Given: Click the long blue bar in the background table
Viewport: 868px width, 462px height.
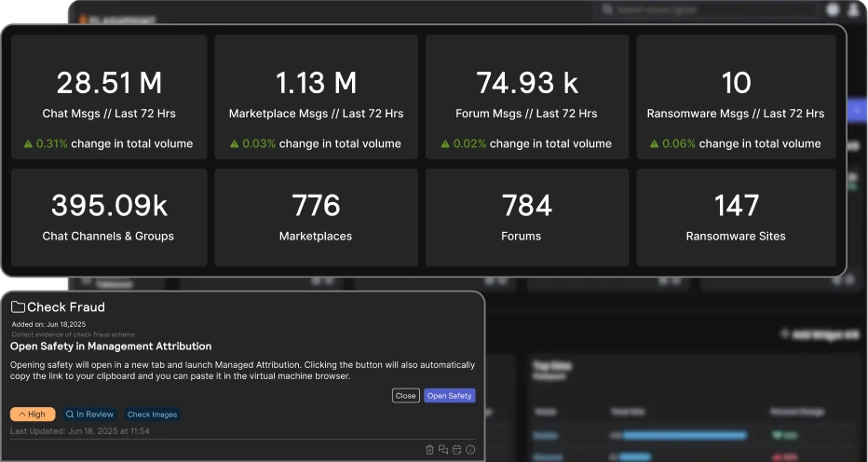Looking at the screenshot, I should click(x=685, y=436).
